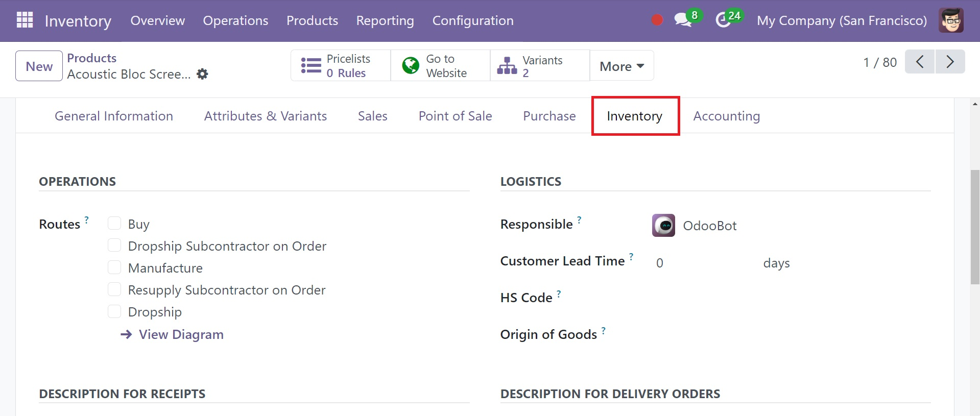Screen dimensions: 980x416
Task: Click the Customer Lead Time value field
Action: tap(705, 263)
